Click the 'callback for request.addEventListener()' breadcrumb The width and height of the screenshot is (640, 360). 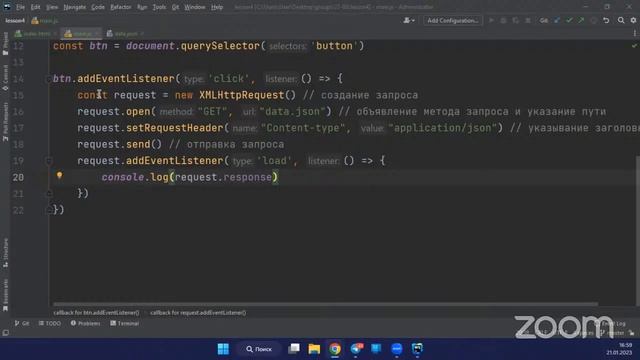[198, 313]
